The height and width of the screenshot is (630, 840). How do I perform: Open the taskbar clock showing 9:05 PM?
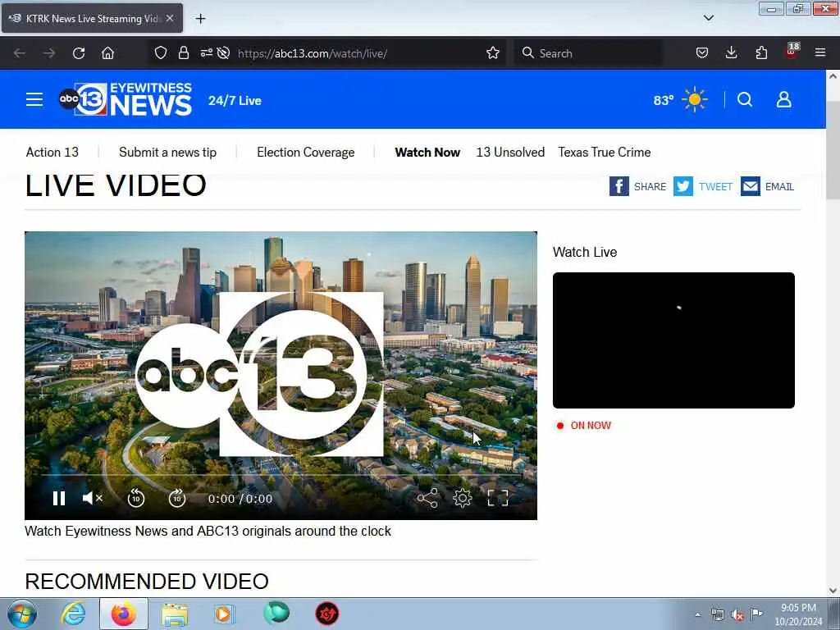798,614
